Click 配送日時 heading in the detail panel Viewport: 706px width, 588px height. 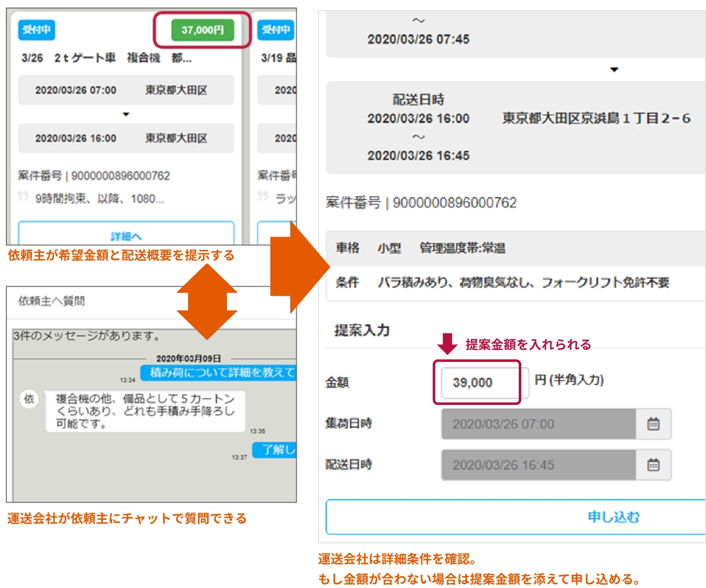click(x=418, y=100)
